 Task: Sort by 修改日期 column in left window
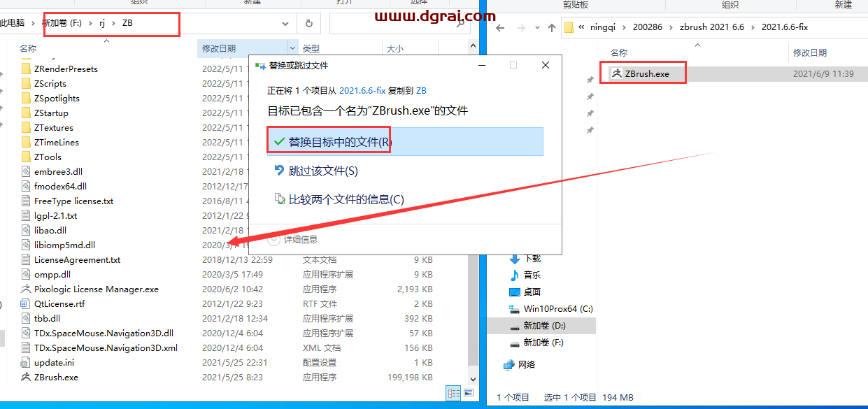click(x=219, y=49)
